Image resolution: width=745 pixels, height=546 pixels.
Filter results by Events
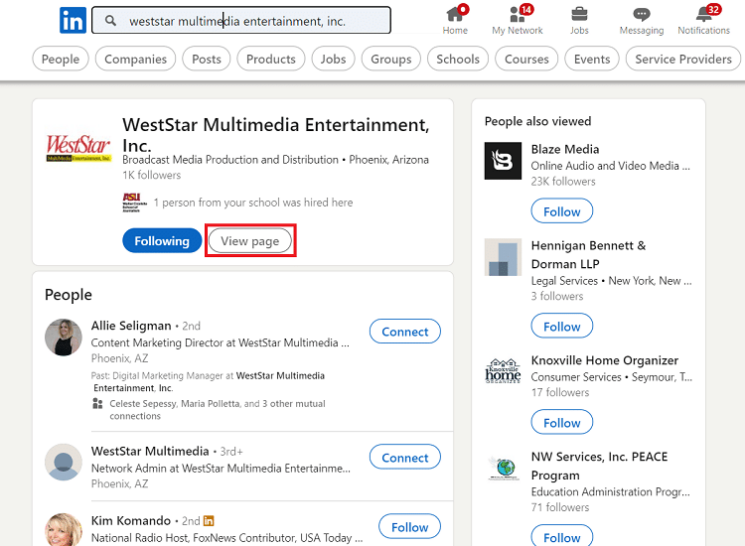592,59
